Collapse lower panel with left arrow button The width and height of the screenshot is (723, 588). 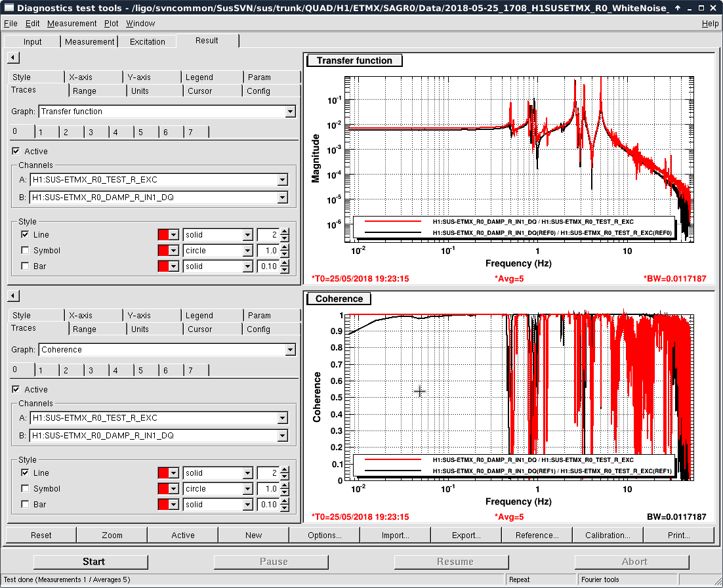tap(12, 296)
